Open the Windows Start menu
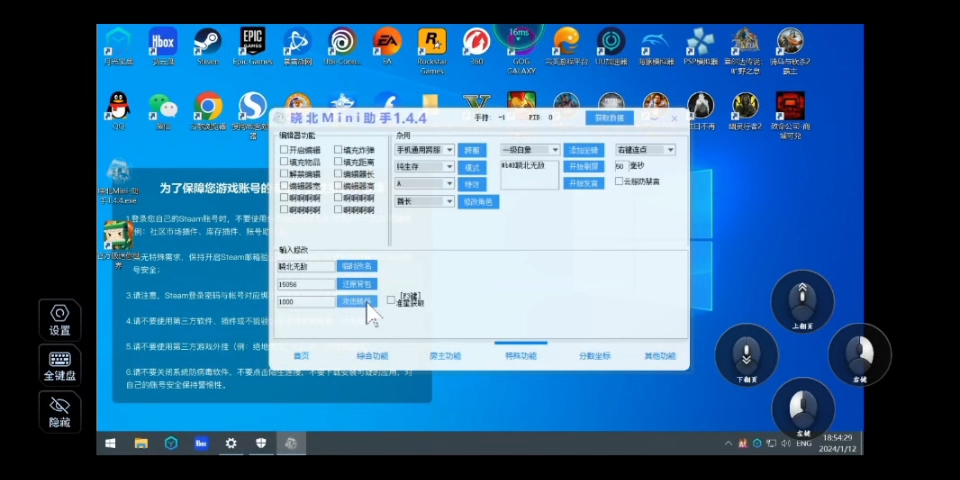 110,443
